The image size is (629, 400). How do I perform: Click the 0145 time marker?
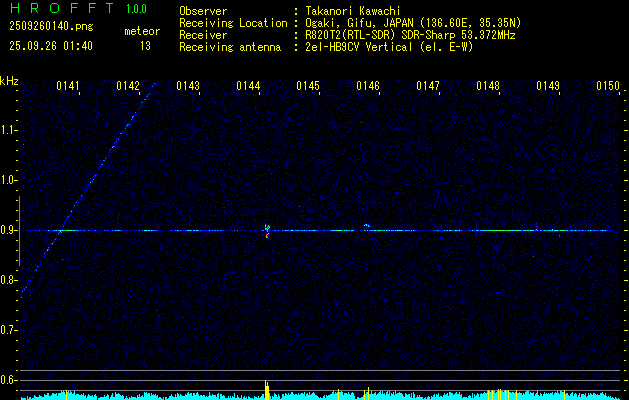point(308,86)
